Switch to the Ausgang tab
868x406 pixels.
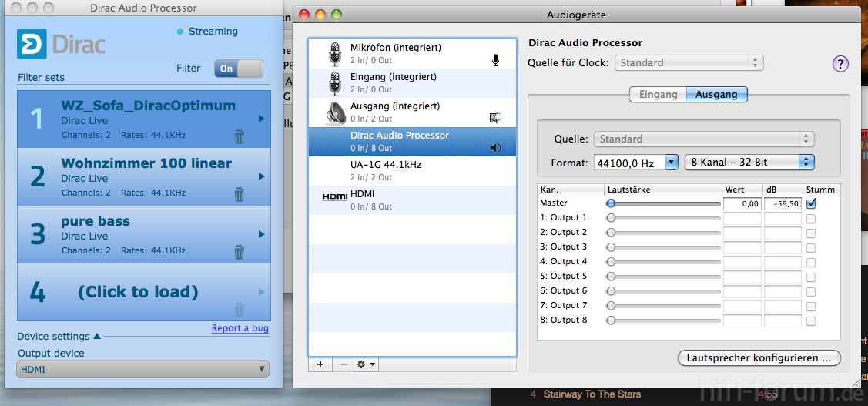coord(717,95)
